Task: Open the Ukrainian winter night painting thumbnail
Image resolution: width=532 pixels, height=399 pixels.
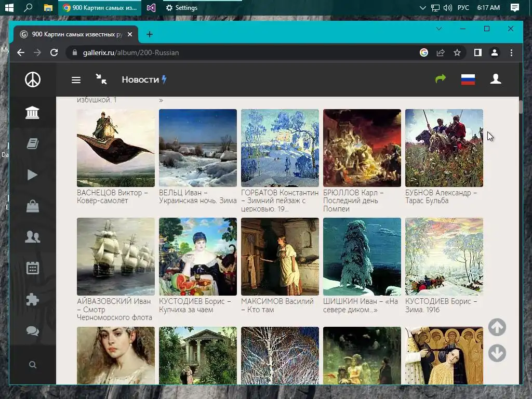Action: 198,148
